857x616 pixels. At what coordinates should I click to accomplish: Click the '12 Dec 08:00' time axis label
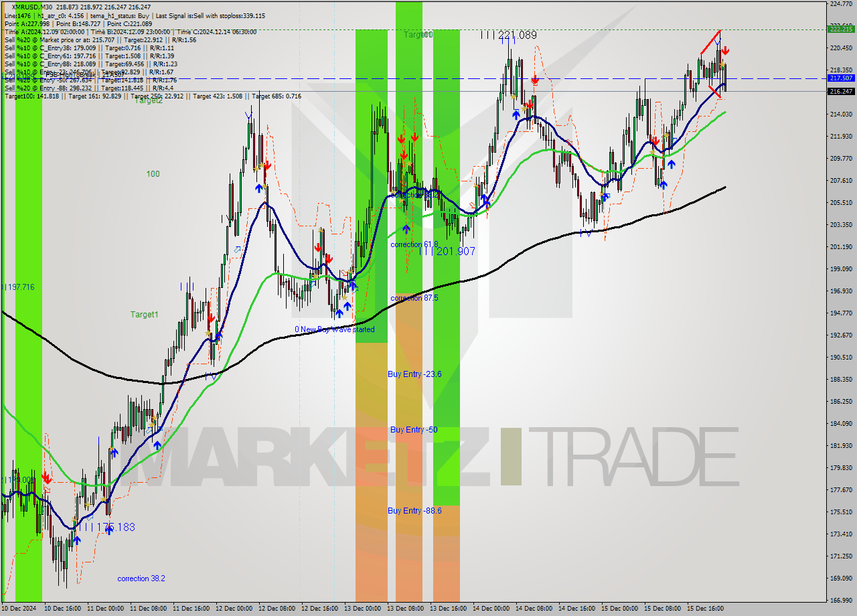tap(277, 609)
